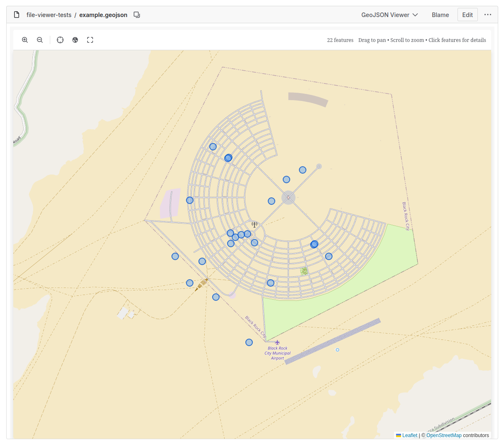The width and height of the screenshot is (504, 445).
Task: Click the copy file path icon
Action: click(137, 14)
